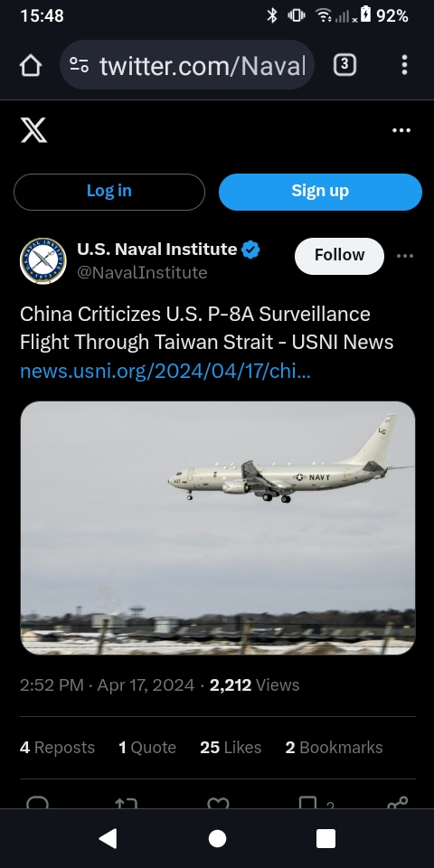Tap the twitter.com address bar
434x868 pixels.
pyautogui.click(x=187, y=65)
